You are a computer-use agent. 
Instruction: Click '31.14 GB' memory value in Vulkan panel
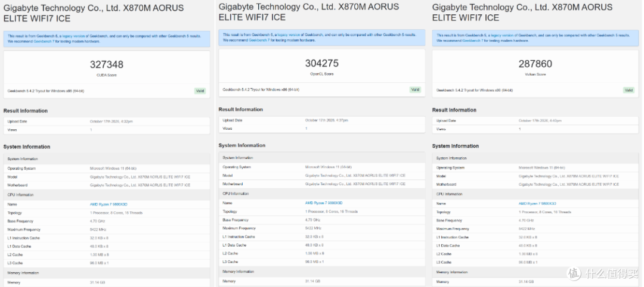[525, 282]
